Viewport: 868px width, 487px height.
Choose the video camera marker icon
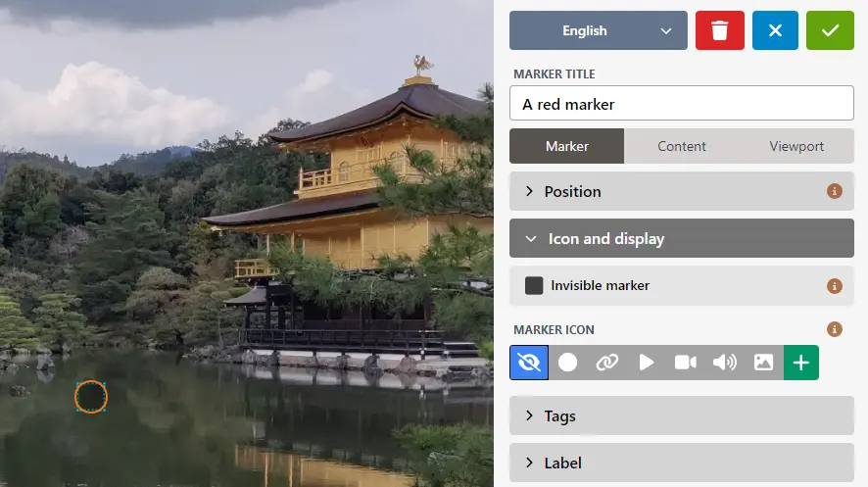686,363
